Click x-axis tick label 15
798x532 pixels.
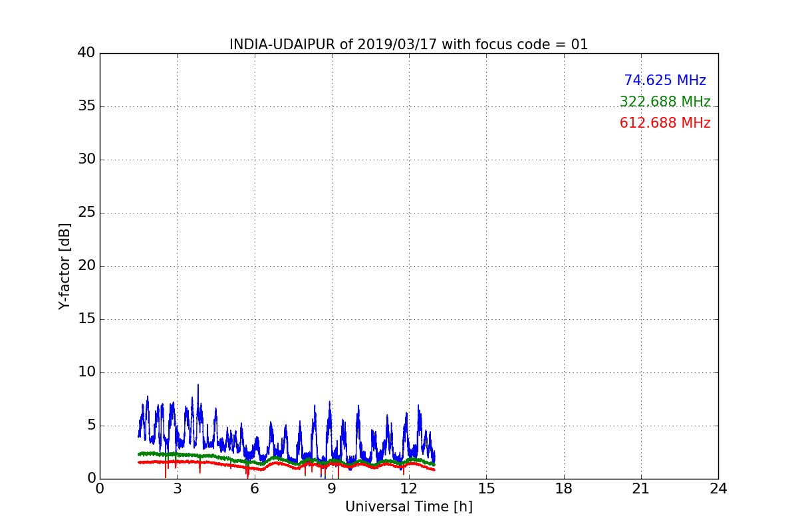point(486,489)
